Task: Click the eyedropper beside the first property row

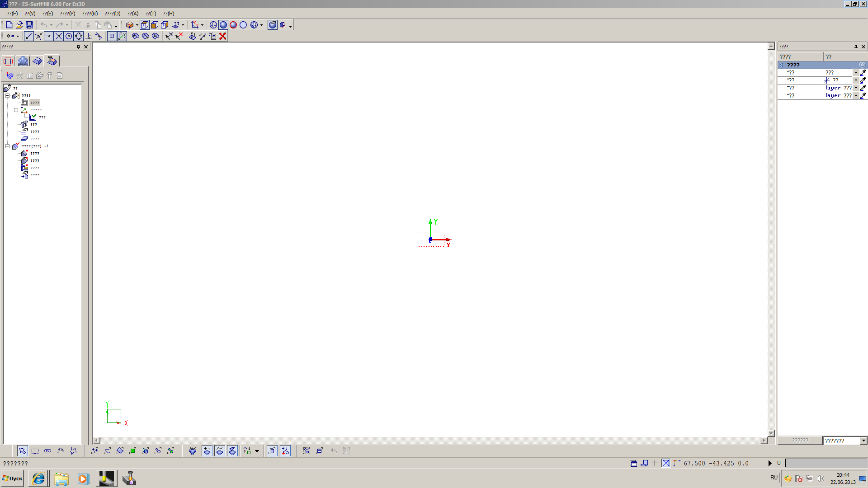Action: tap(863, 72)
